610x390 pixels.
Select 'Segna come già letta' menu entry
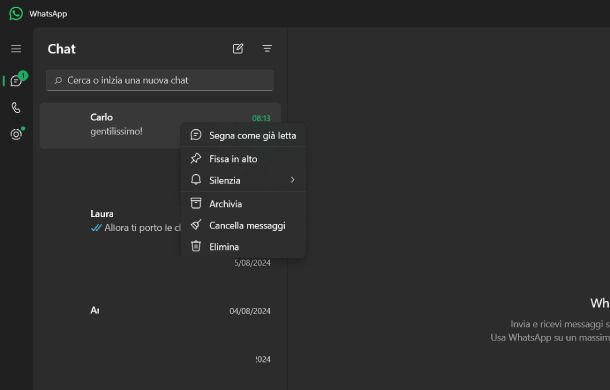pyautogui.click(x=243, y=135)
